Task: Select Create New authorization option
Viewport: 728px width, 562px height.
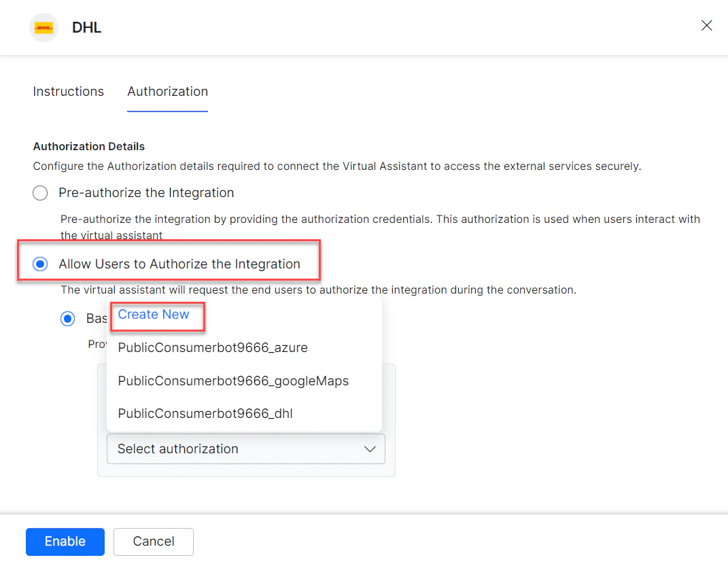Action: (153, 315)
